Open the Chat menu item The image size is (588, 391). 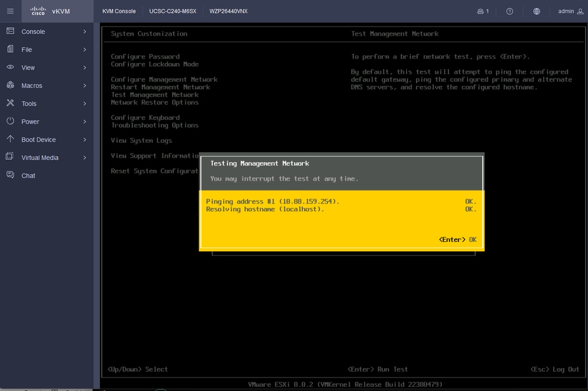pyautogui.click(x=47, y=176)
